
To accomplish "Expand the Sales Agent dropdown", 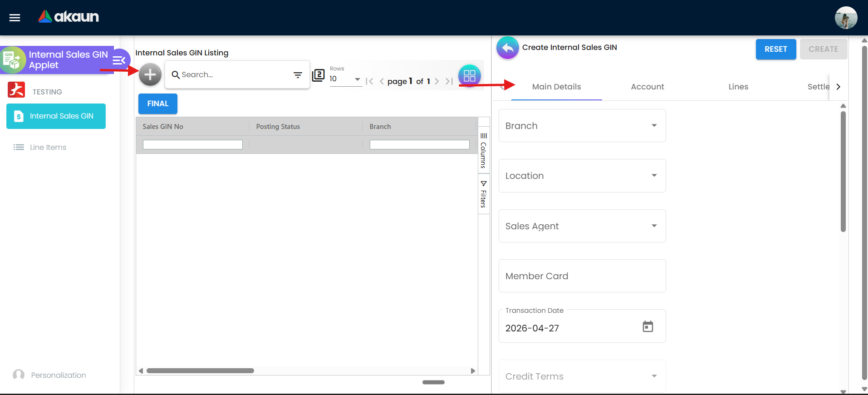I will click(582, 226).
